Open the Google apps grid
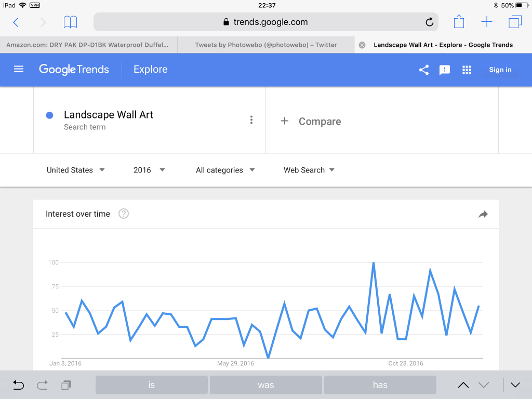 click(x=467, y=70)
